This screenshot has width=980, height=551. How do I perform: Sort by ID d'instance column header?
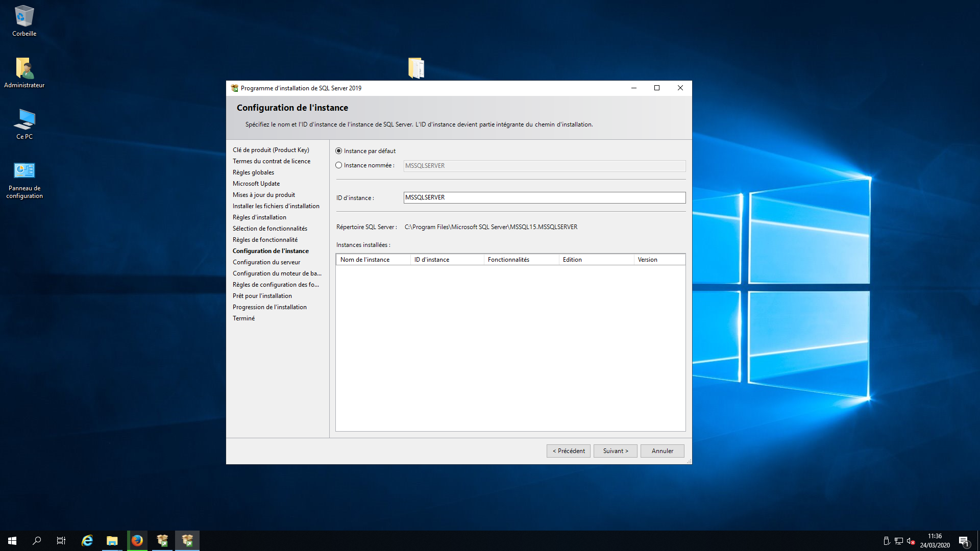[x=447, y=260]
